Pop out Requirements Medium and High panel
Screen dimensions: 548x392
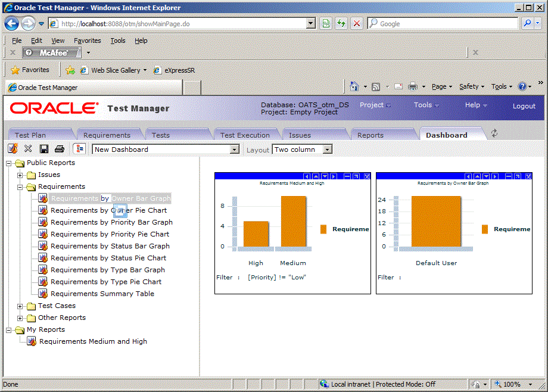click(356, 176)
